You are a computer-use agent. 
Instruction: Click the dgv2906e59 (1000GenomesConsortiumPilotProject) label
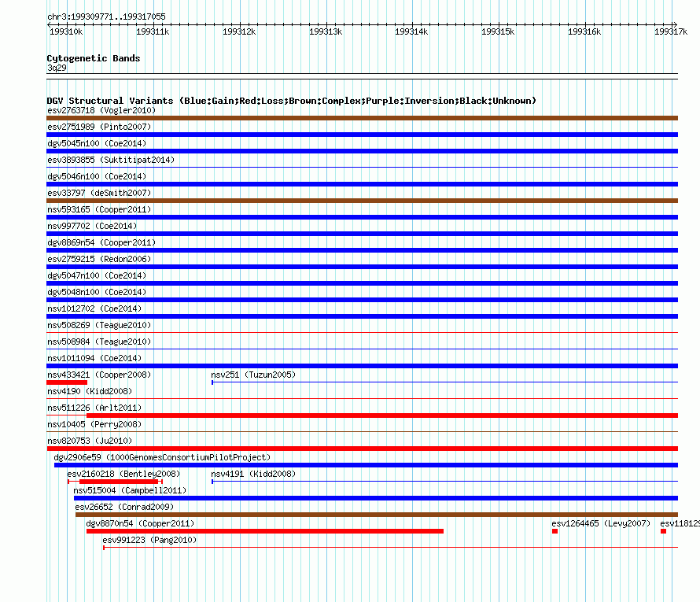162,457
